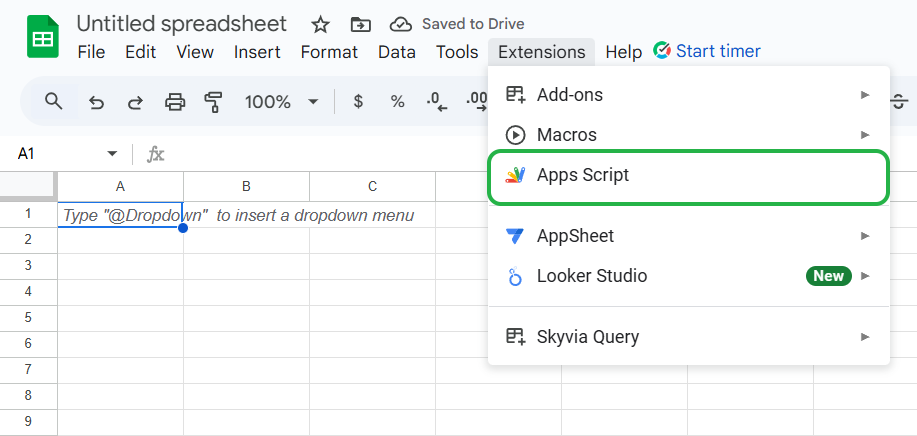
Task: Select column C header
Action: pyautogui.click(x=373, y=186)
